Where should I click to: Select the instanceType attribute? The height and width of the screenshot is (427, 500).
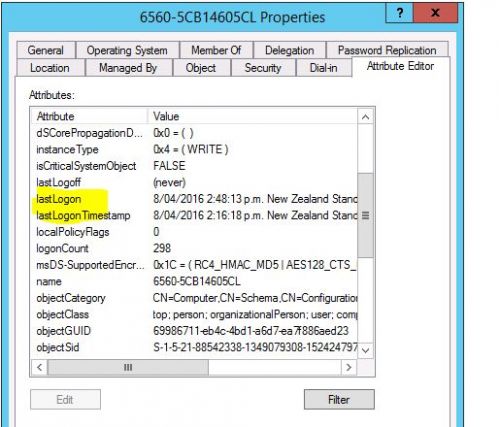195,149
